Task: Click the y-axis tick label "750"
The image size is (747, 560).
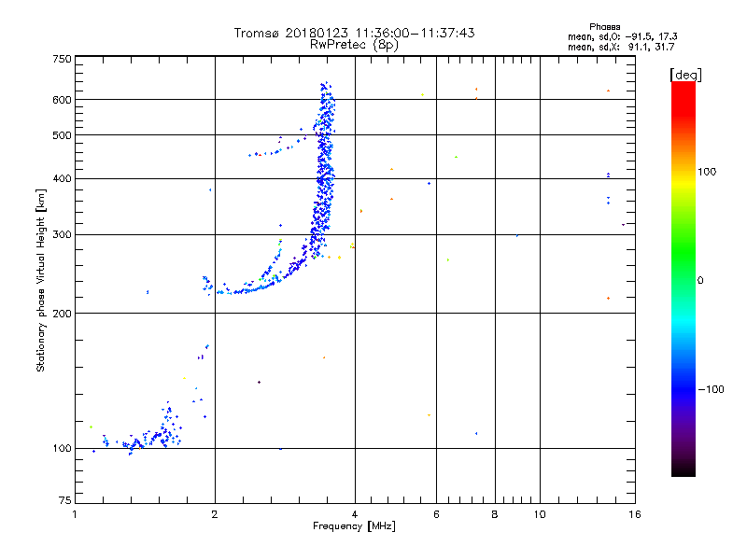Action: 62,59
